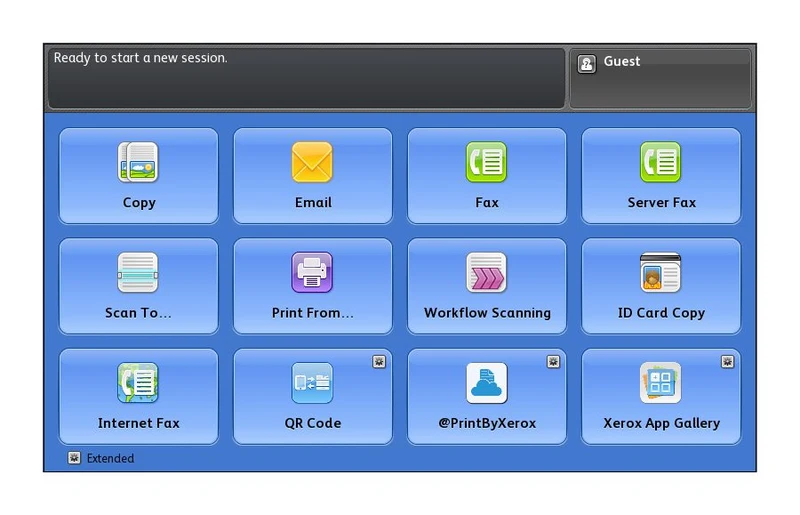Launch the @PrintByXerox cloud icon
The height and width of the screenshot is (515, 800).
(x=486, y=383)
